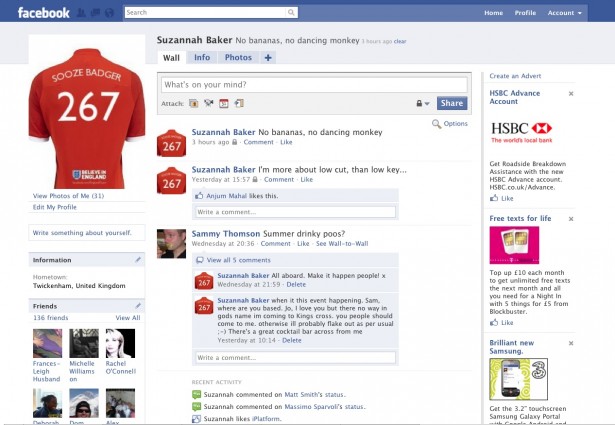The image size is (615, 425).
Task: Open the Free texts for life advert title
Action: 520,218
